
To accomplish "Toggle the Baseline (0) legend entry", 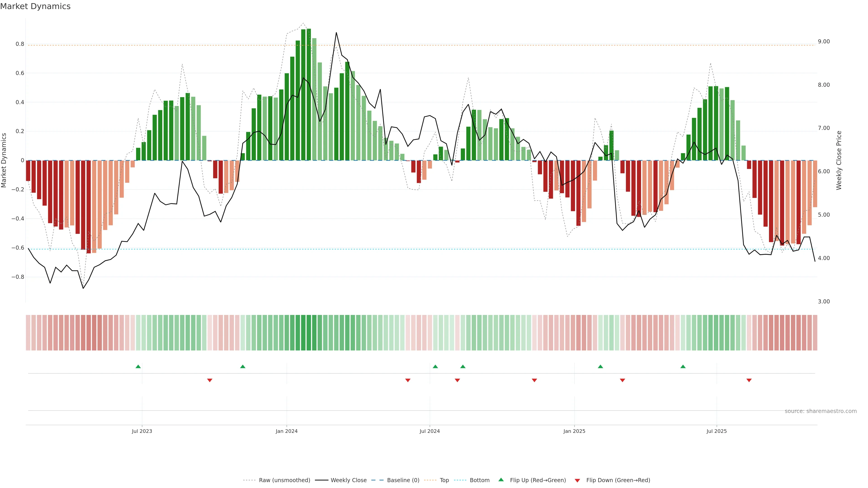I will pos(403,480).
